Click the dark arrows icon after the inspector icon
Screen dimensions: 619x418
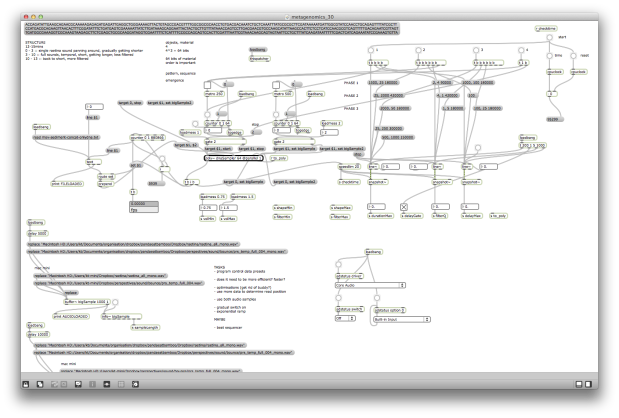tap(107, 384)
